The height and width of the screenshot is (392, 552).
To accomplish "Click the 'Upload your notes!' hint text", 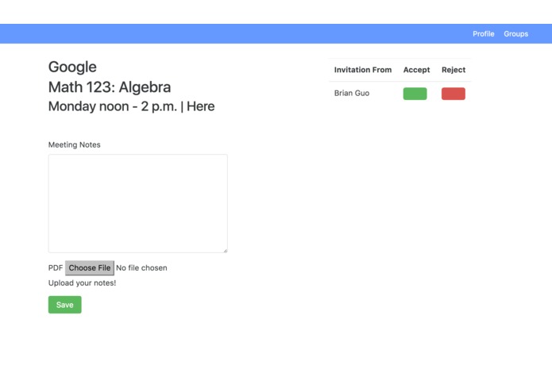I will click(82, 283).
